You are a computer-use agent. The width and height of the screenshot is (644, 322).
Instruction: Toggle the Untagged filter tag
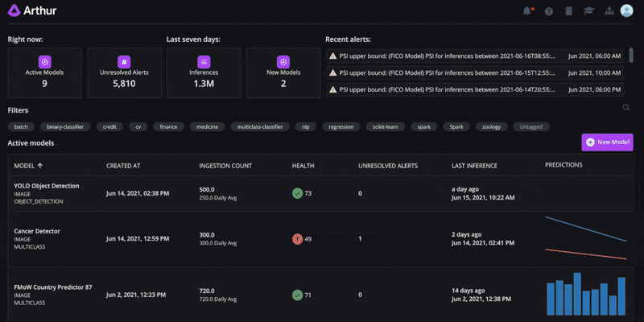coord(531,126)
